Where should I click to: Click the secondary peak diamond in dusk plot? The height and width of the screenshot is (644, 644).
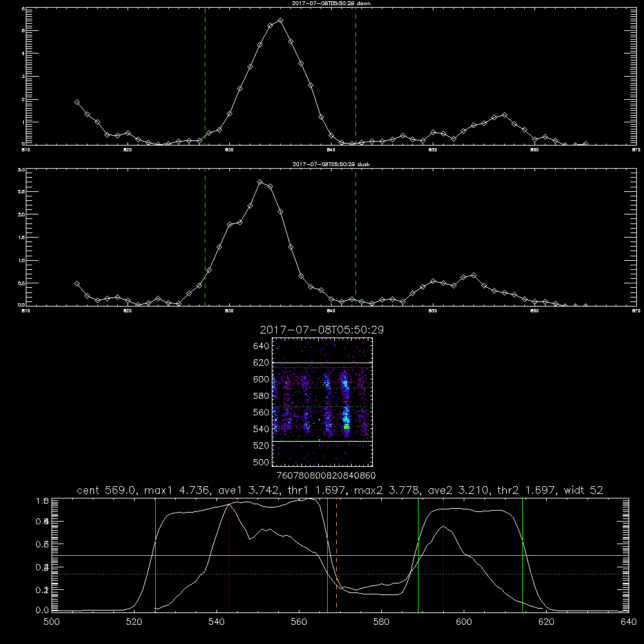(x=473, y=276)
